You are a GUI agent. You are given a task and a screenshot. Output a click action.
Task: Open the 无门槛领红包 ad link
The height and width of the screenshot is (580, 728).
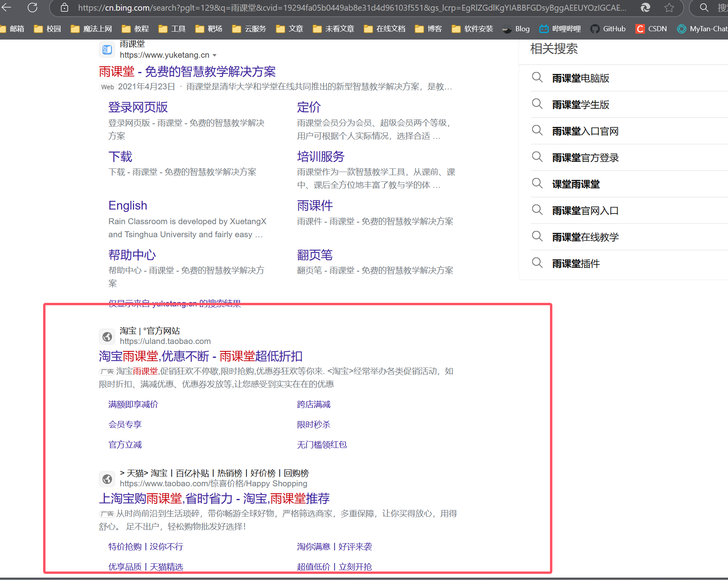pos(322,445)
